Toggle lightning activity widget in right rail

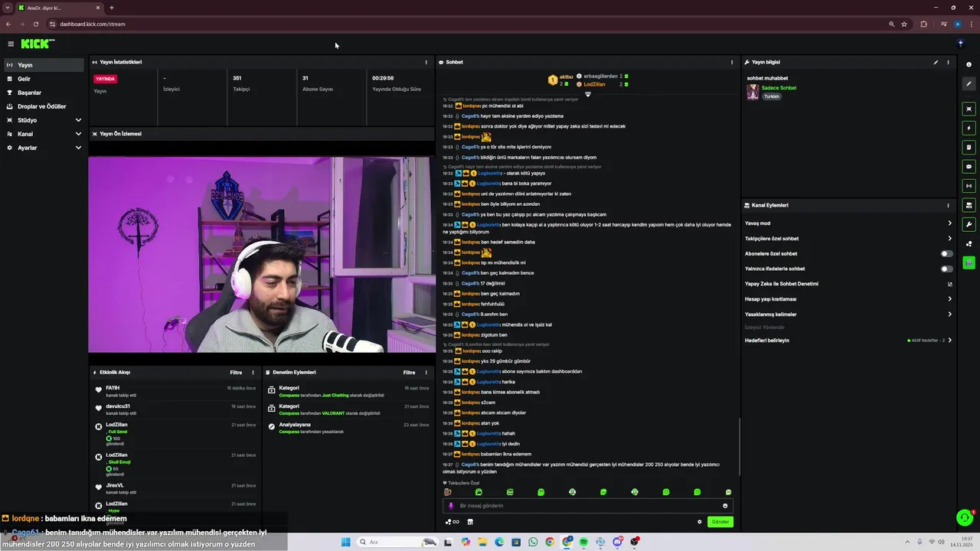[969, 128]
